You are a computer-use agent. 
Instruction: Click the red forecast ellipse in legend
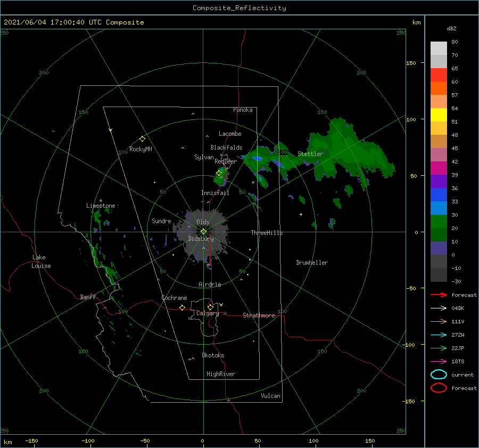click(439, 388)
